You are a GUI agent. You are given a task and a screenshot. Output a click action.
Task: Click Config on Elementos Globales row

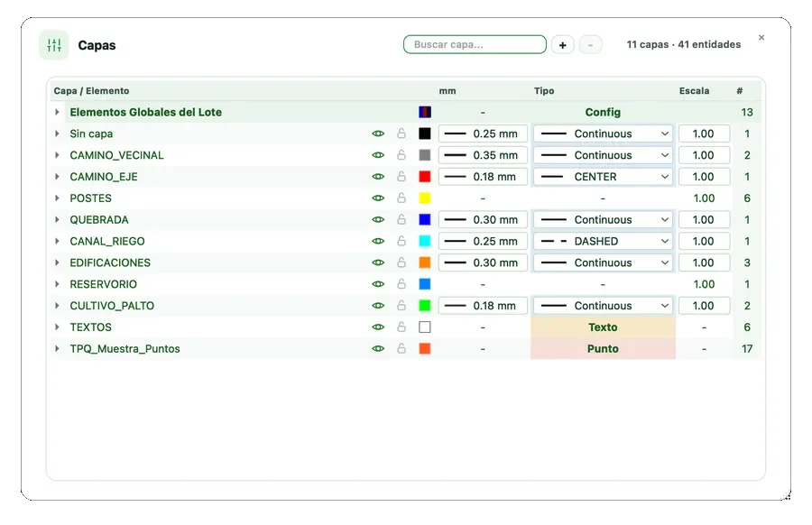[603, 112]
